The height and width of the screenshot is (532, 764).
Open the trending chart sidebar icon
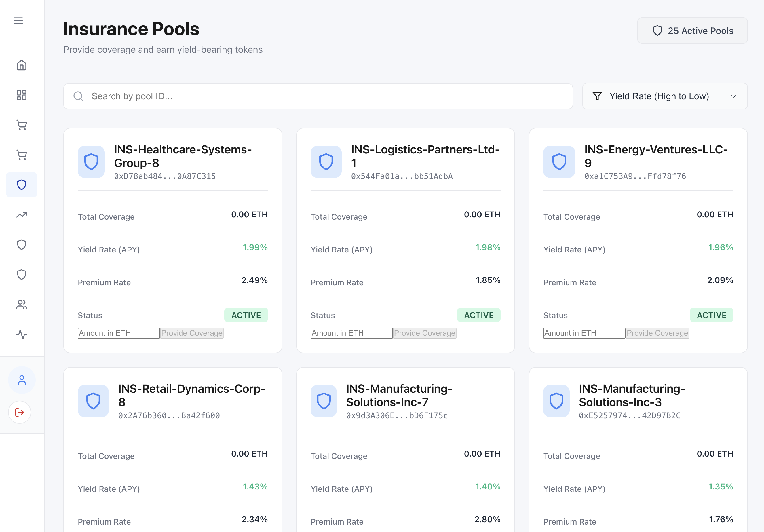pos(22,215)
